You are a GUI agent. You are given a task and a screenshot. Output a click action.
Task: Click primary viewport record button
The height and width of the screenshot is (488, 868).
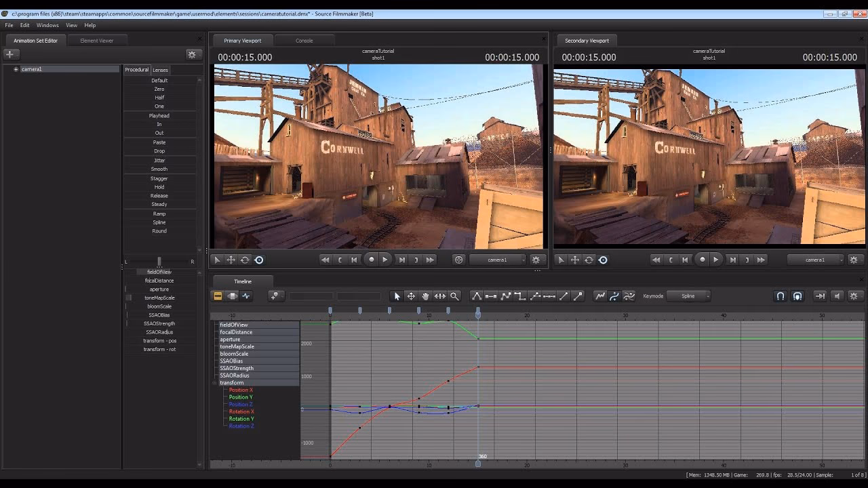pos(371,260)
